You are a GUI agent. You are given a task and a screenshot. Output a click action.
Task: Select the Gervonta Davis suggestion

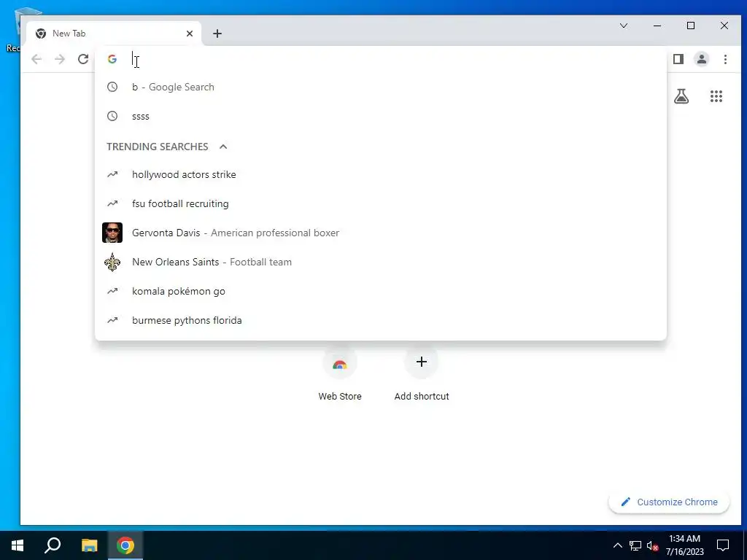(x=381, y=233)
